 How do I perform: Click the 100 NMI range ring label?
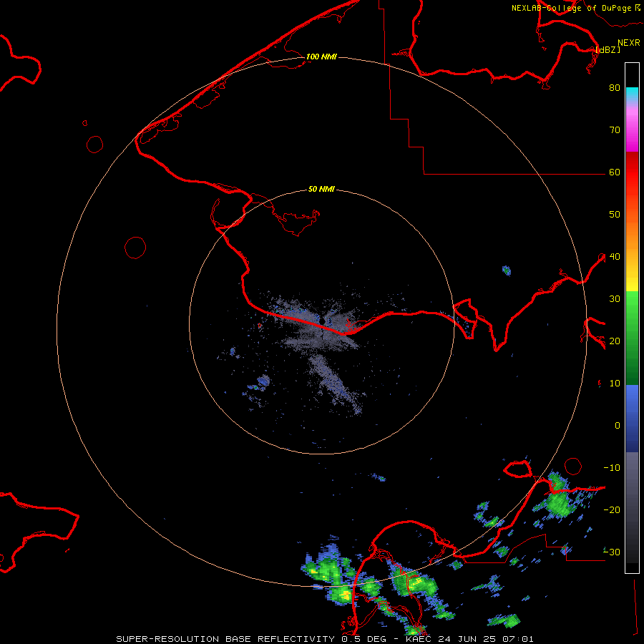tap(321, 57)
